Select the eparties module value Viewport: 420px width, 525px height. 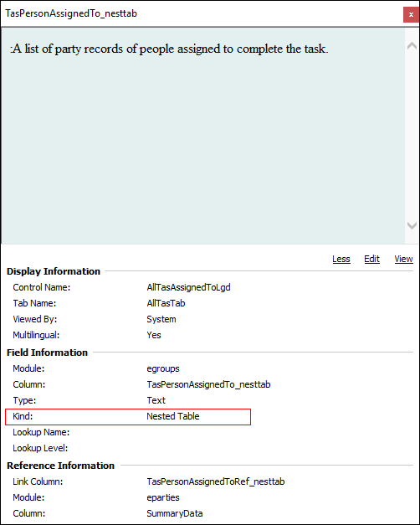[x=163, y=497]
